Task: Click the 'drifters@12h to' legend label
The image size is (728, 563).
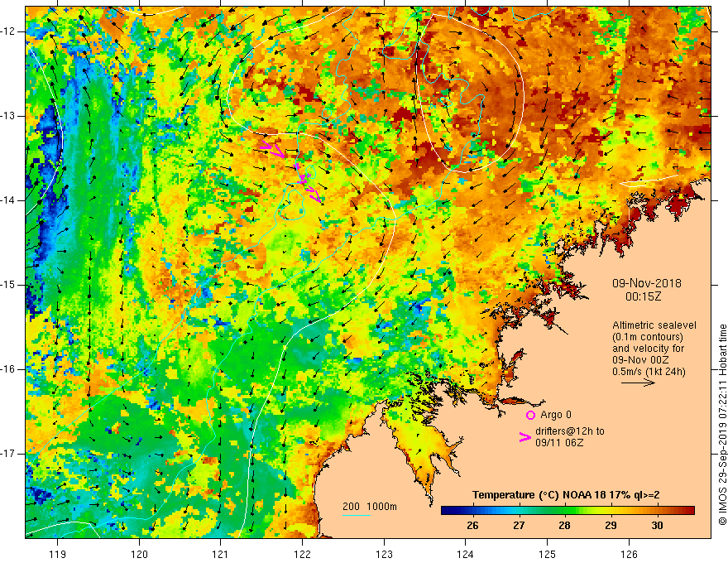Action: [570, 431]
